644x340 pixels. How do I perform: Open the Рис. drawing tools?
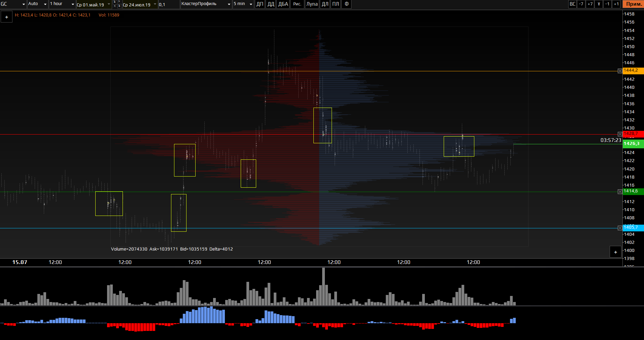[297, 4]
